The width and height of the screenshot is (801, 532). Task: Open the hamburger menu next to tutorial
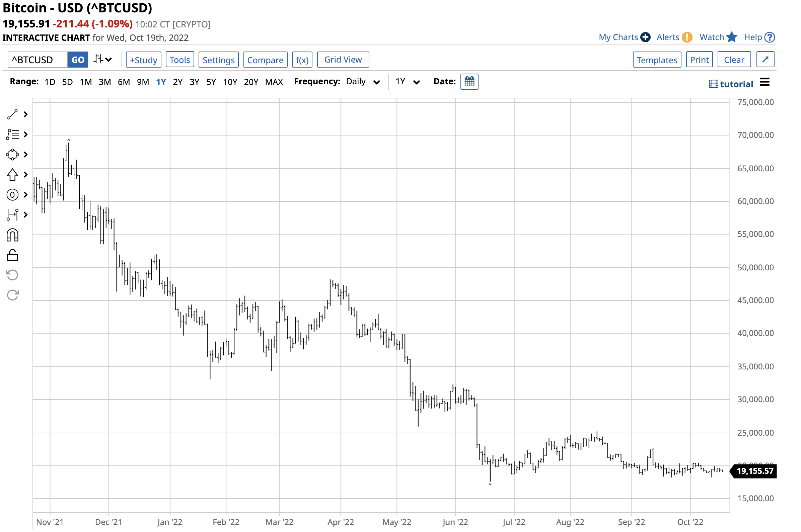pos(764,82)
